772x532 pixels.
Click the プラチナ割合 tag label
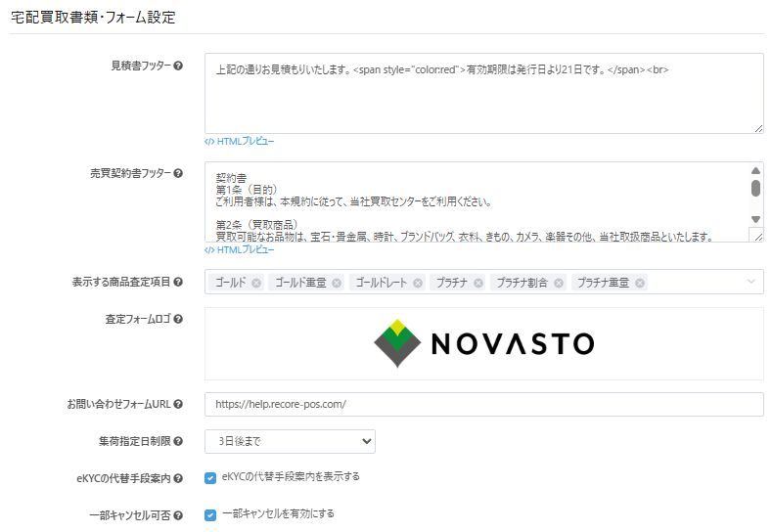click(x=522, y=283)
